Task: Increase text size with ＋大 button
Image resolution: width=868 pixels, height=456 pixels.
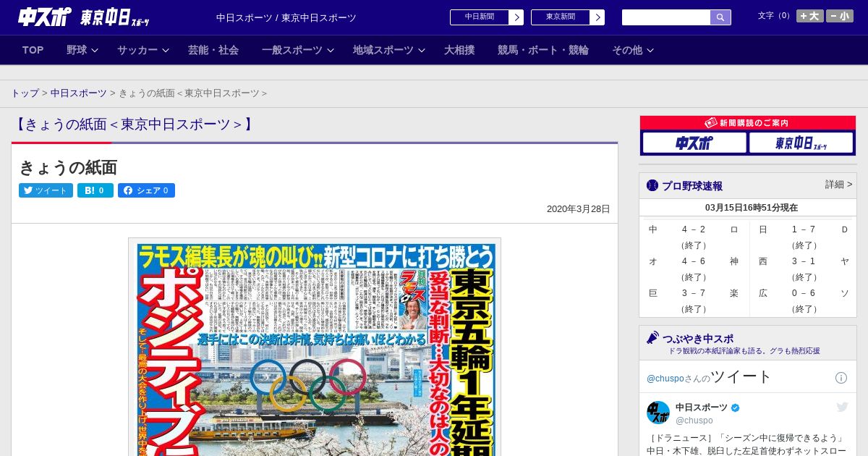Action: (810, 16)
